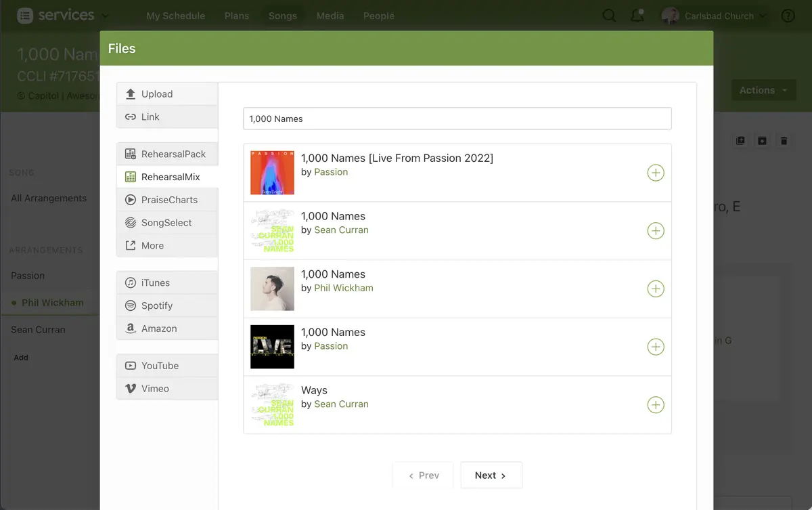Open Sean Curran 1,000 Names cover thumbnail
The width and height of the screenshot is (812, 510).
[272, 231]
